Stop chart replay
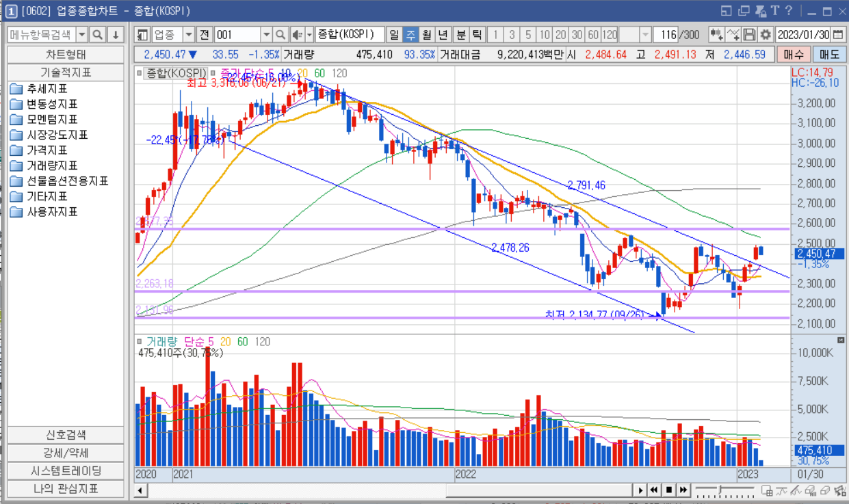 [669, 490]
